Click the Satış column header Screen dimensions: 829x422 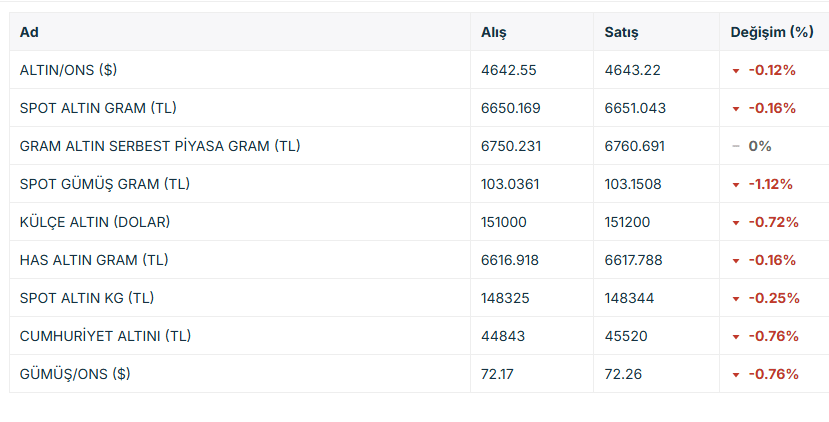point(621,32)
